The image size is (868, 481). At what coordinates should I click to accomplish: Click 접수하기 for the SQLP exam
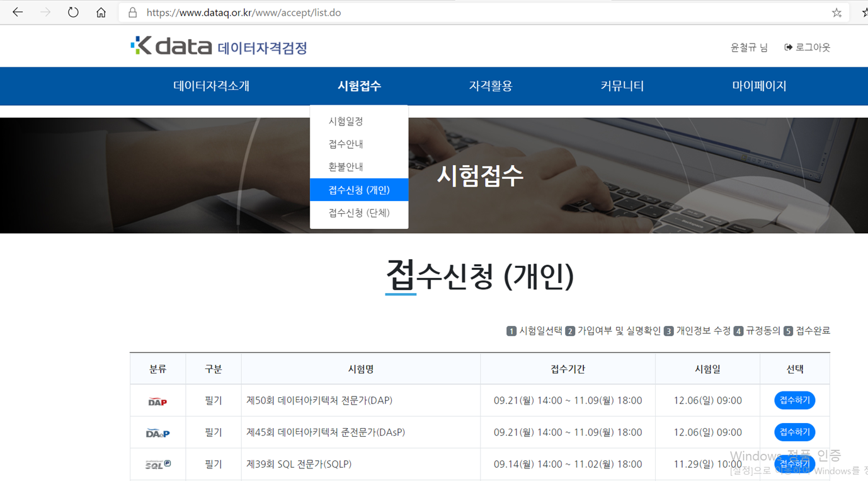coord(794,463)
